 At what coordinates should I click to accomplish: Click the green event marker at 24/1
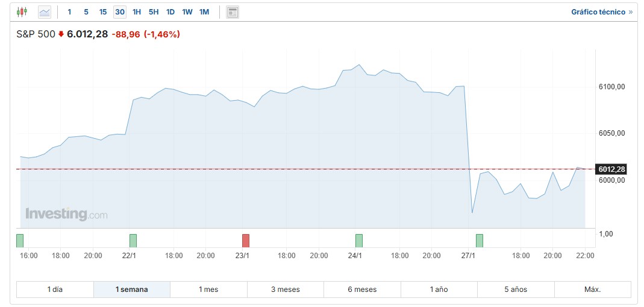pos(359,240)
